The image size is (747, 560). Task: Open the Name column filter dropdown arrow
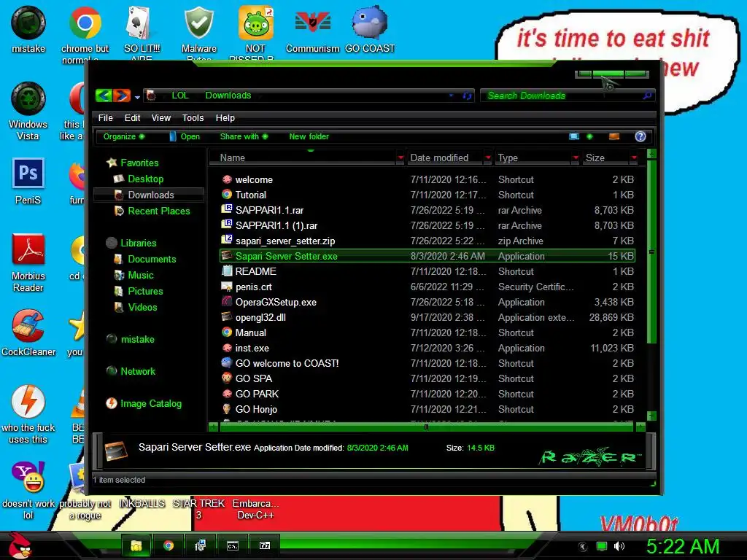click(400, 157)
